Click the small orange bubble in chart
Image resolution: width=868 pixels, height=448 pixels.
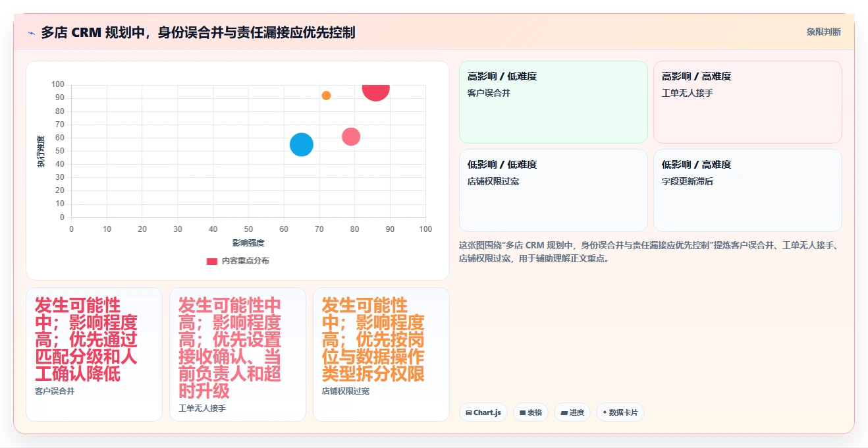point(326,96)
